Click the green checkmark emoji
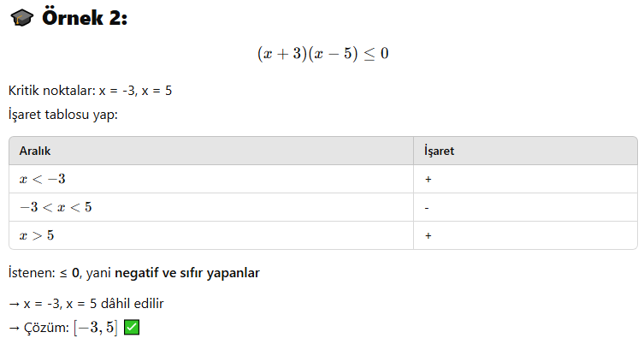The image size is (644, 350). 132,328
